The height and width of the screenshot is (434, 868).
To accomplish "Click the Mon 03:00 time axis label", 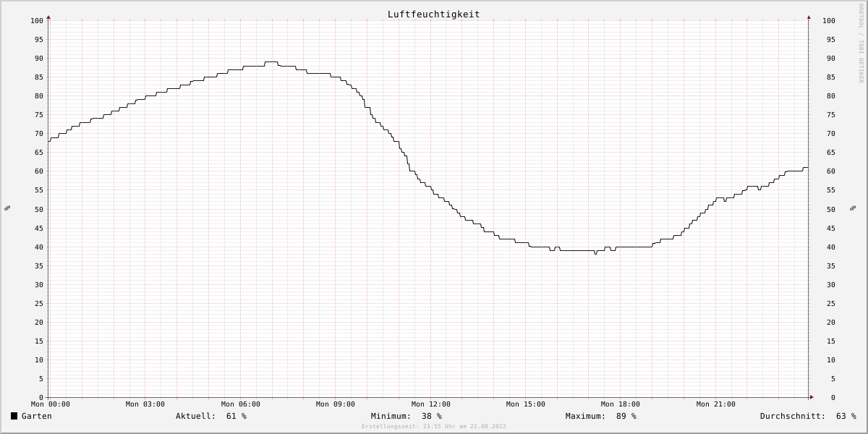I will coord(145,404).
